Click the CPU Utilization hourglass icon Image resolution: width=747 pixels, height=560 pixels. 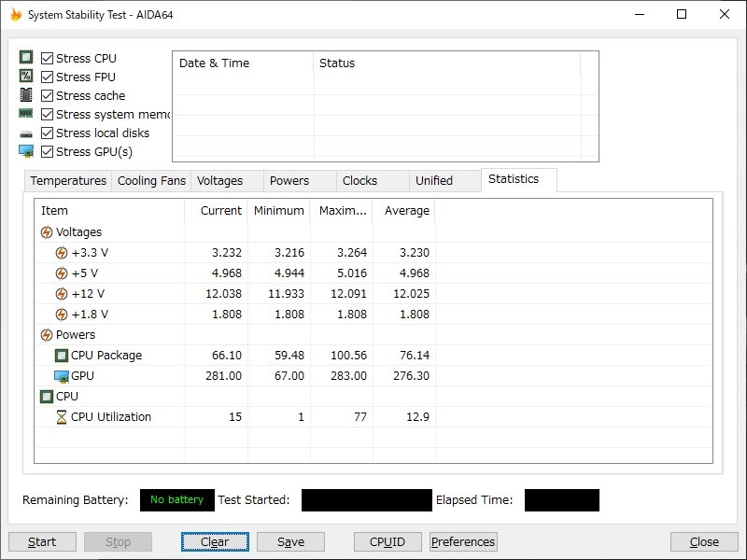click(62, 417)
